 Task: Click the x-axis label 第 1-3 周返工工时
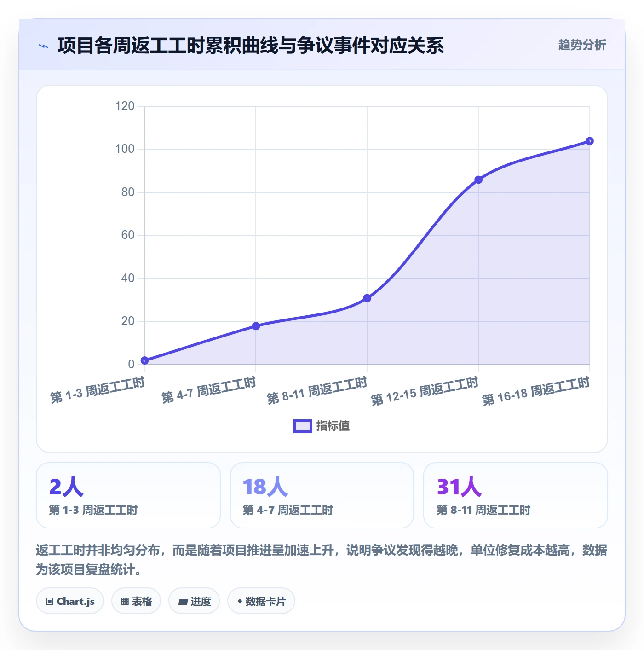[98, 390]
